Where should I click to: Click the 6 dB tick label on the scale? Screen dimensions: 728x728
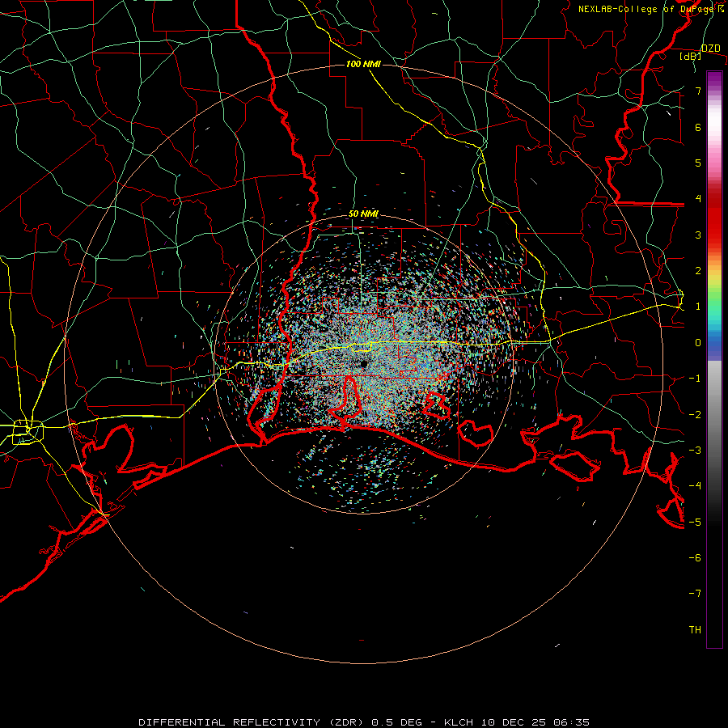698,127
